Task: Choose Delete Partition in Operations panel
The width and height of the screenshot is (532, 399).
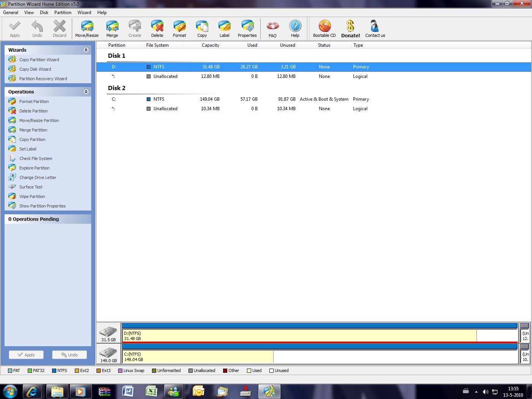Action: tap(33, 111)
